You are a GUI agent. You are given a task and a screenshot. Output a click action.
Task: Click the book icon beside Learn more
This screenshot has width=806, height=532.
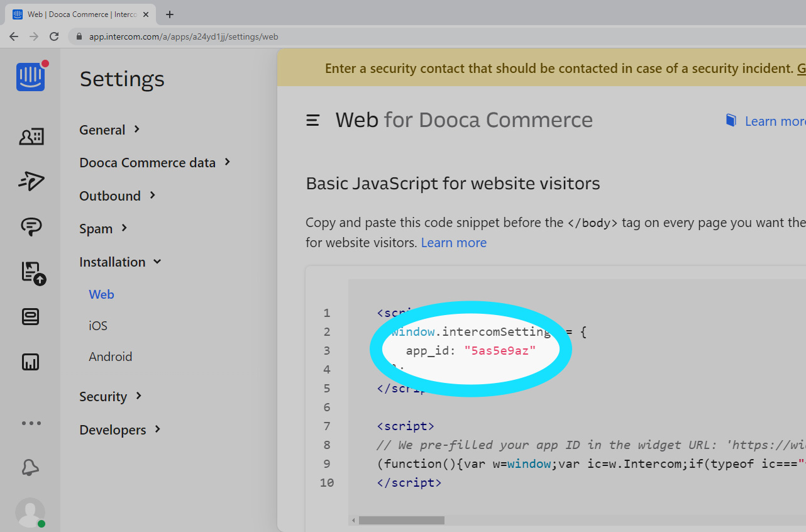tap(731, 120)
